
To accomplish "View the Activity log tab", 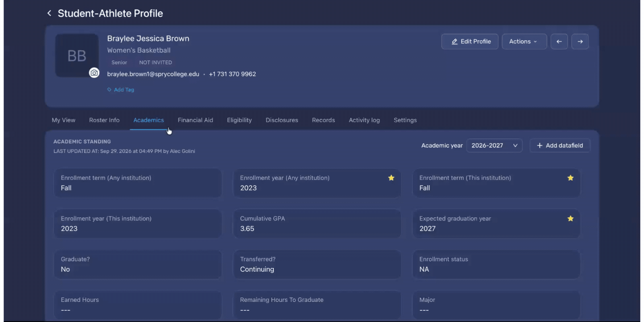I will click(364, 120).
